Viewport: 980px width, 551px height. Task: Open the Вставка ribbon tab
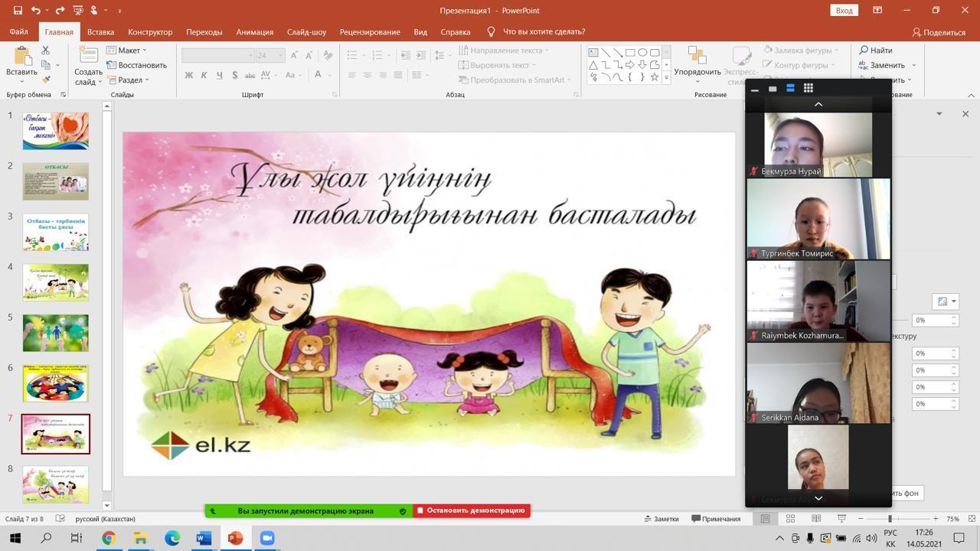click(100, 32)
